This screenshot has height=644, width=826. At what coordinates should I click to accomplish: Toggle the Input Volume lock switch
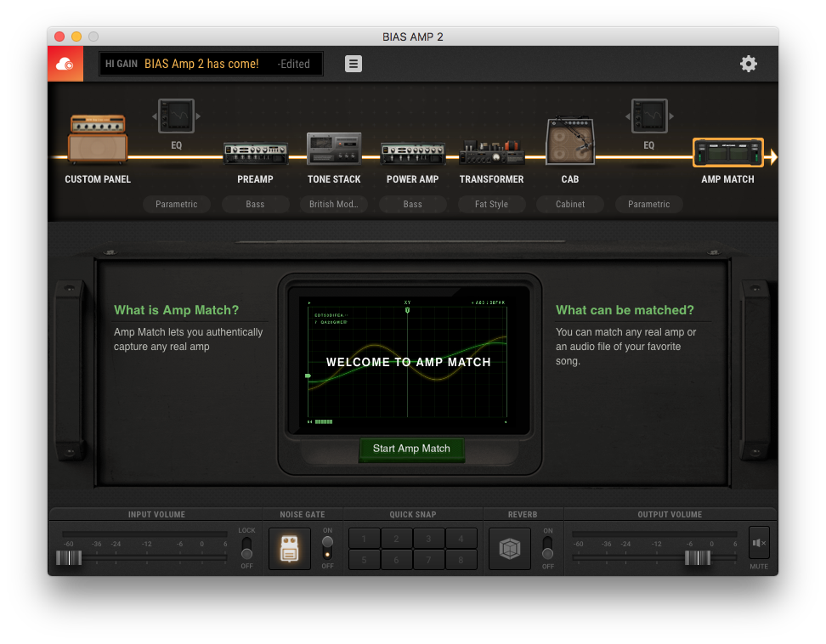pos(246,548)
